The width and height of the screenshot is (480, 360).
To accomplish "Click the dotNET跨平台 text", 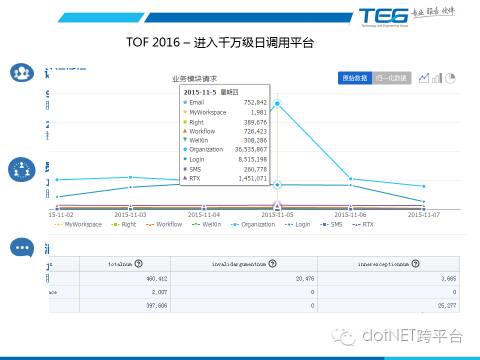I will point(412,335).
